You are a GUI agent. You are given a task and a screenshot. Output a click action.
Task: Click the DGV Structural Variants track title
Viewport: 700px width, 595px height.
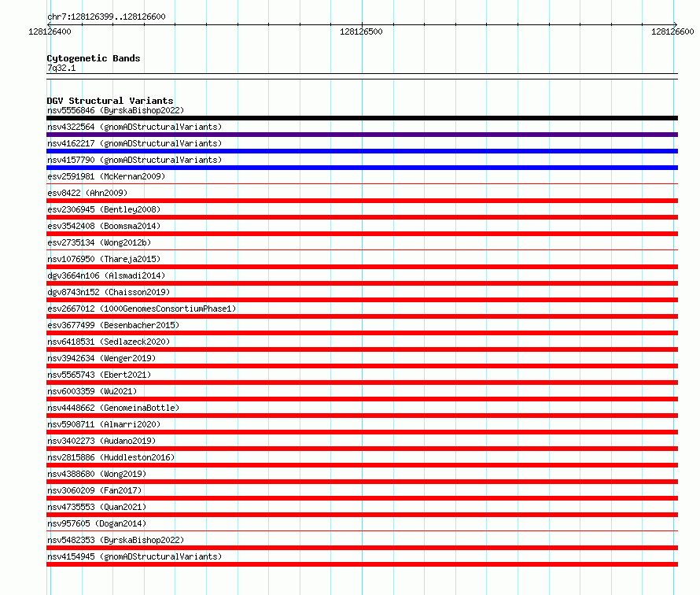point(110,101)
